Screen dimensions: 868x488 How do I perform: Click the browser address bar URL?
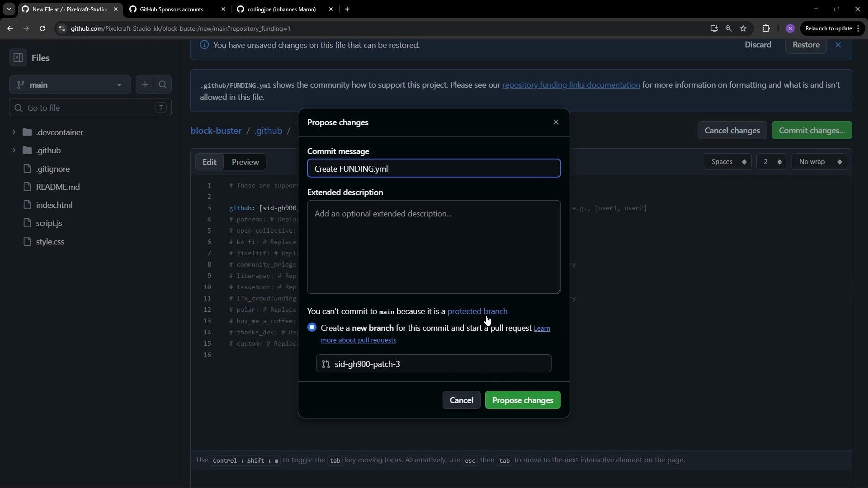click(181, 28)
